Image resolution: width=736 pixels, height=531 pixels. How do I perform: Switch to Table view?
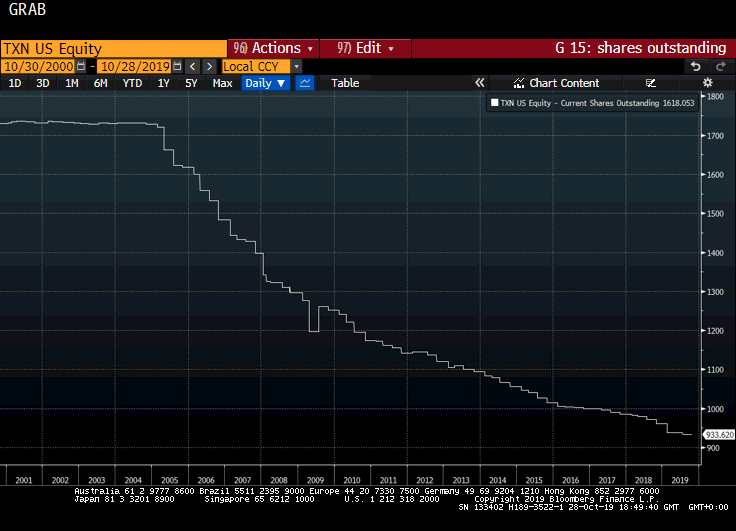pos(345,83)
